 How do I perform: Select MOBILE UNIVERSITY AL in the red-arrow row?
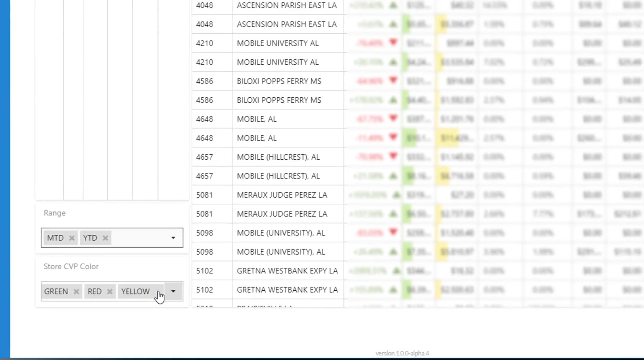278,43
